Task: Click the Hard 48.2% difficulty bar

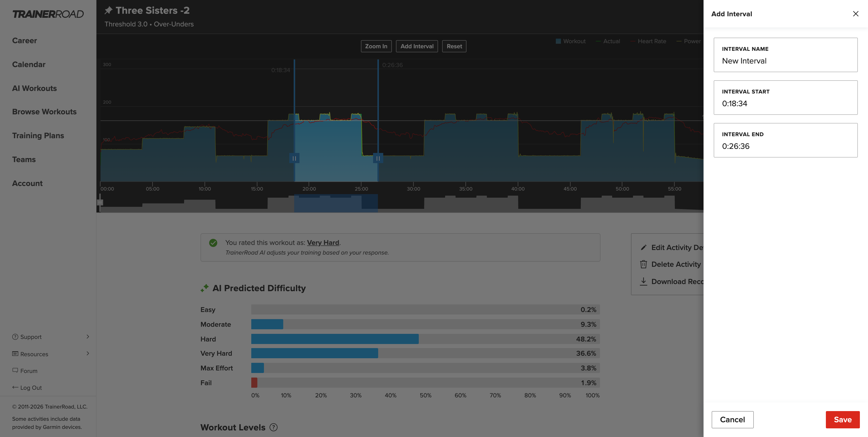Action: (x=335, y=339)
